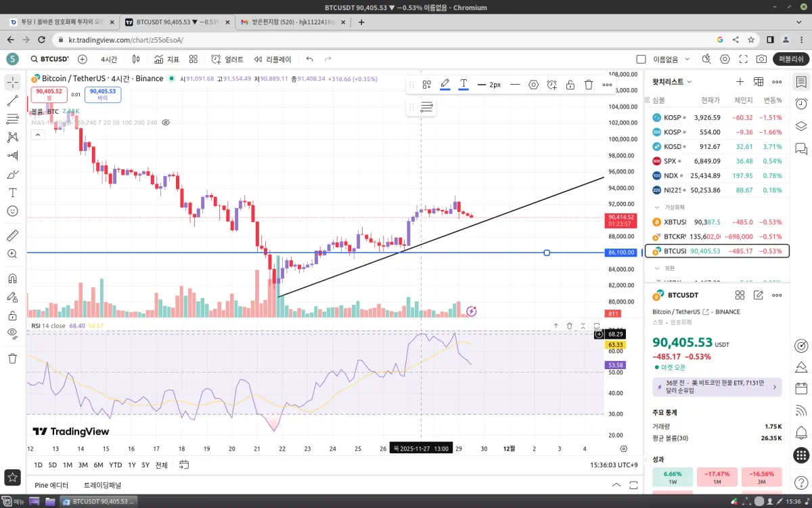812x508 pixels.
Task: Open the Alerts panel in right sidebar
Action: point(801,104)
